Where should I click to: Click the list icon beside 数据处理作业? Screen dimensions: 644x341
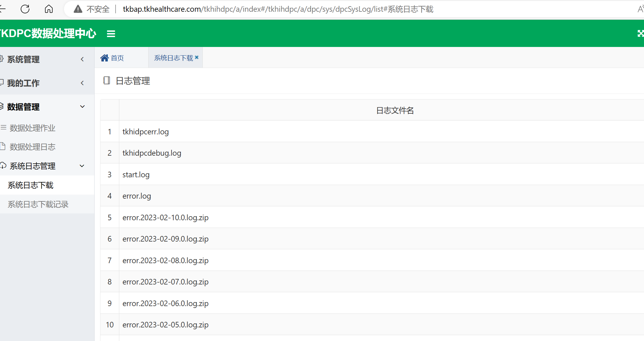pos(3,127)
